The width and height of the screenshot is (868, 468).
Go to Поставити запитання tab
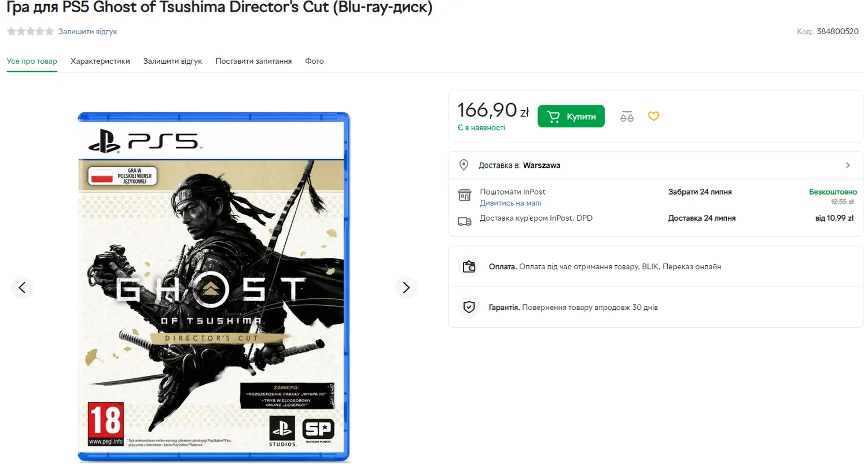point(253,61)
